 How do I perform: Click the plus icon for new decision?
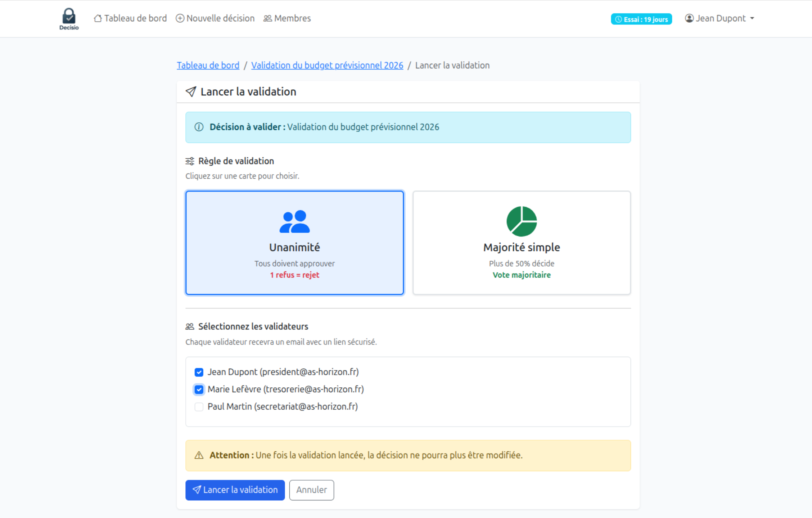tap(180, 18)
